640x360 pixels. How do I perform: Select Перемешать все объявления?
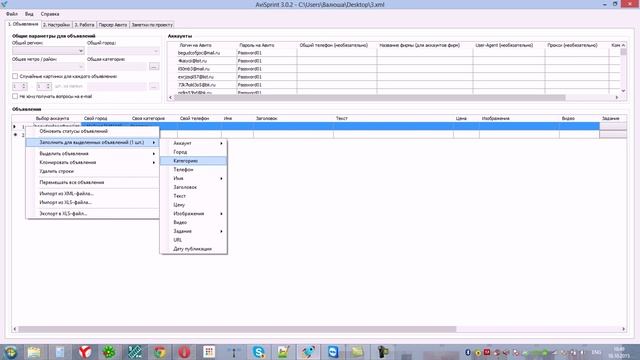pyautogui.click(x=92, y=182)
